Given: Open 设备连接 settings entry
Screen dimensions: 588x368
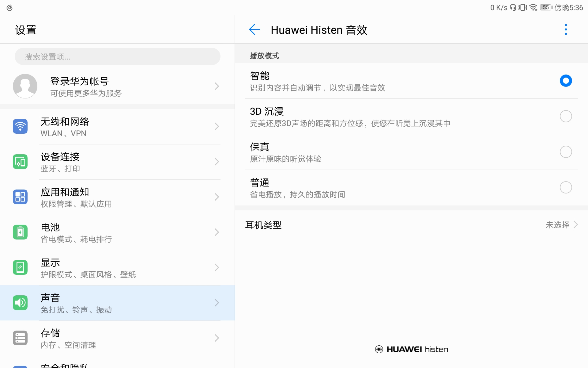Looking at the screenshot, I should tap(117, 162).
